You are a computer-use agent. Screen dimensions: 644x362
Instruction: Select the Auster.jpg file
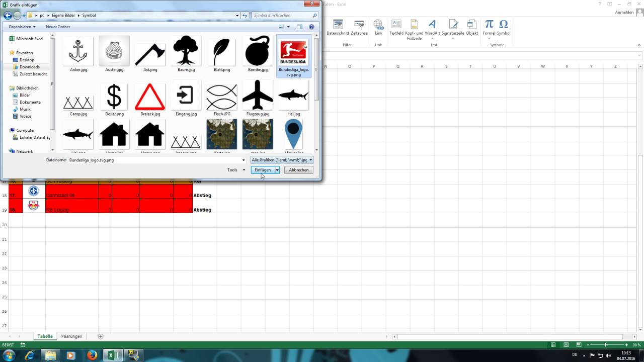114,54
